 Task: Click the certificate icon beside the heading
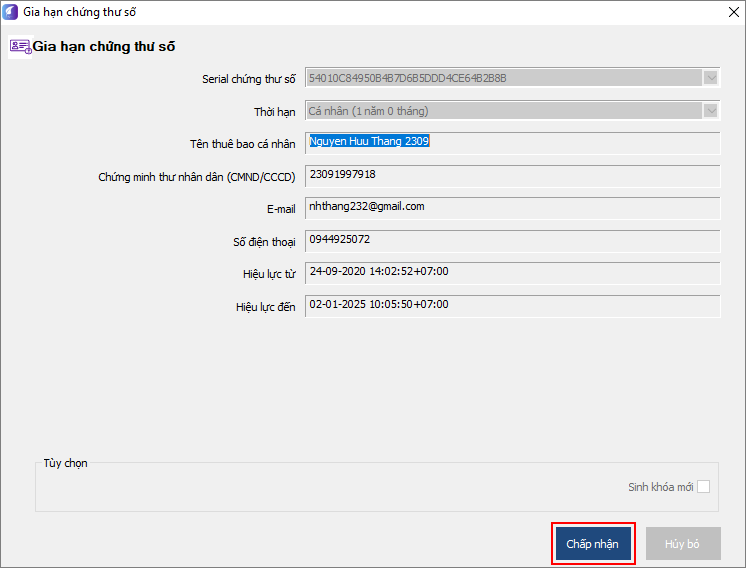point(20,46)
